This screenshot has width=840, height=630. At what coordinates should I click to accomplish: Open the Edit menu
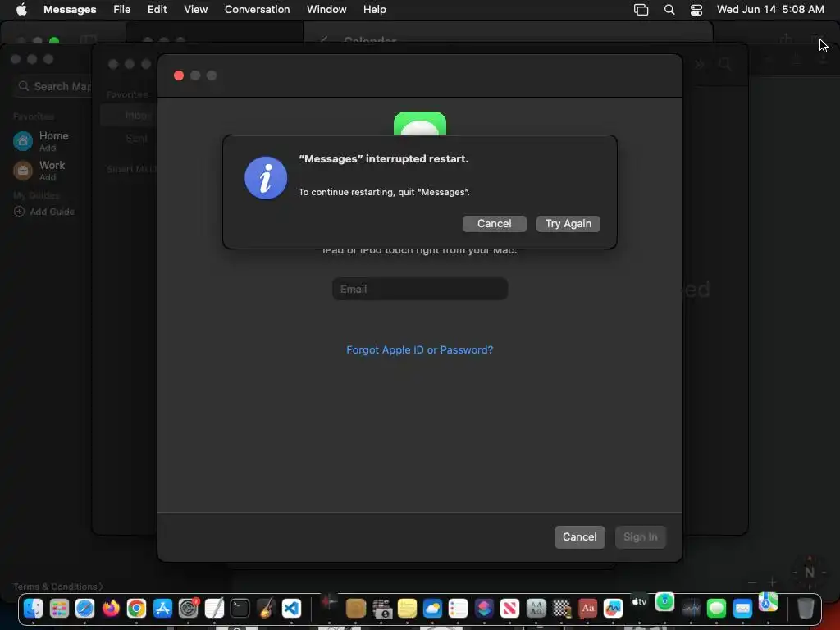coord(157,10)
